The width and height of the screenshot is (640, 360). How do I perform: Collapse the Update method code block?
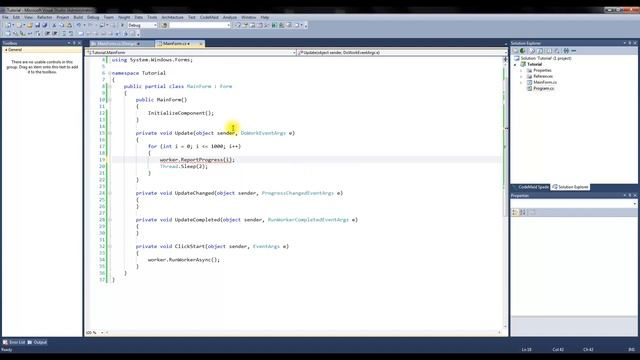click(x=109, y=133)
